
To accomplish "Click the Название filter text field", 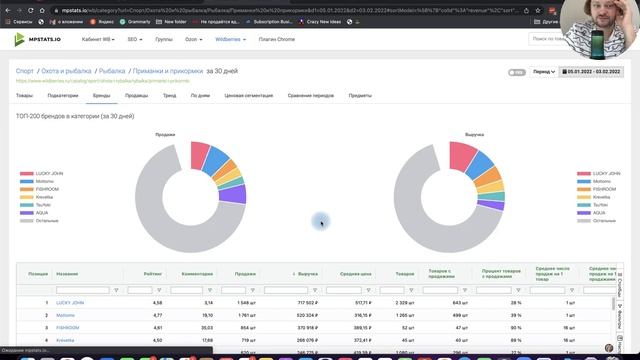I will tap(83, 290).
